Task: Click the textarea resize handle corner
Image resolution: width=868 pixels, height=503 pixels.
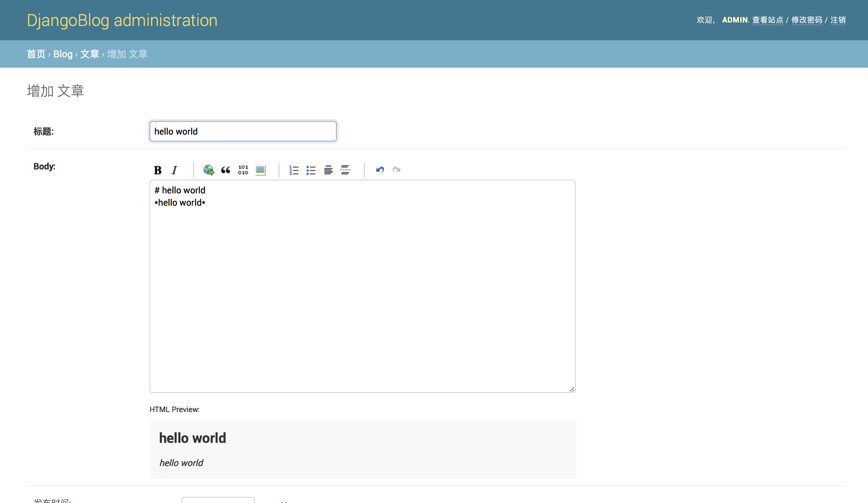Action: coord(572,389)
